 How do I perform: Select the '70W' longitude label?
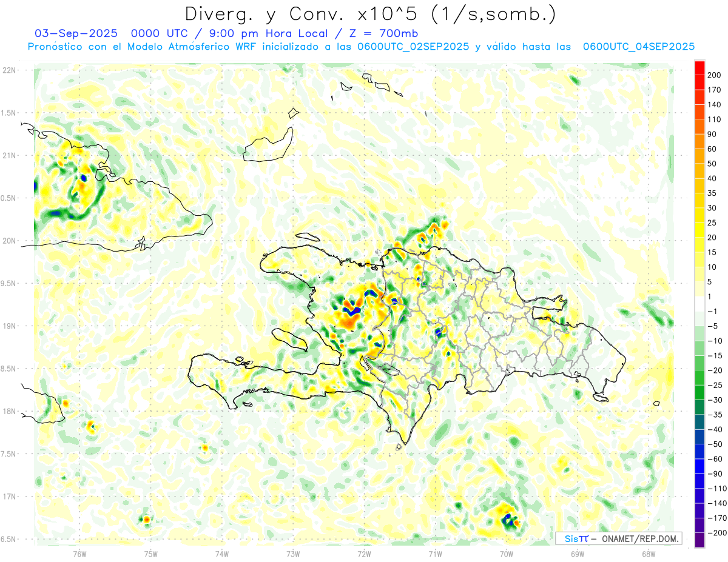pyautogui.click(x=506, y=554)
